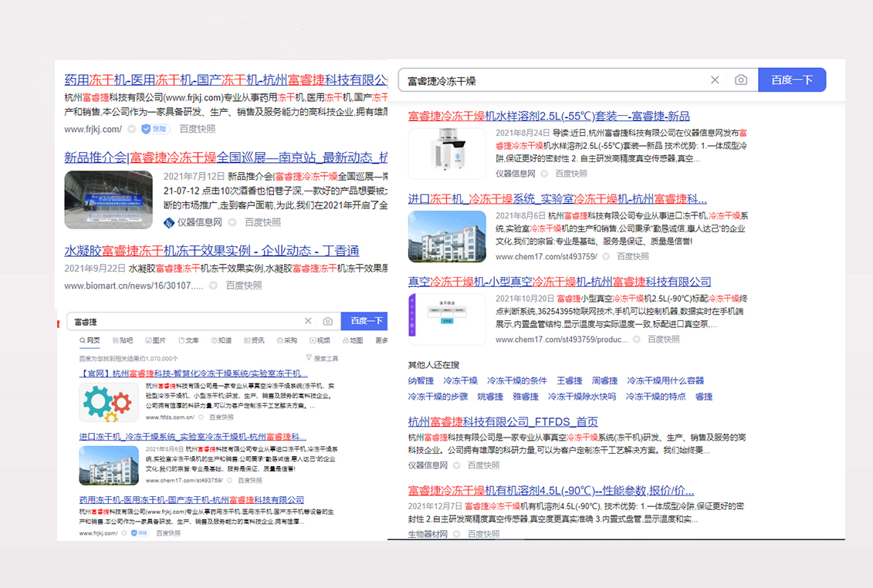Open 水凝胶富睿捷冻干机冻干效果实例 result link

pos(211,251)
